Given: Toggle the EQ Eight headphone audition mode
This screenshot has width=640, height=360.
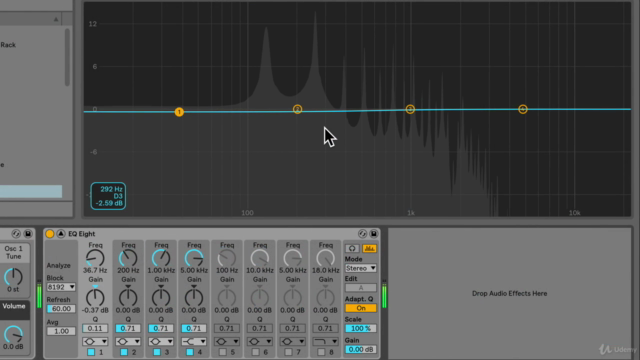Looking at the screenshot, I should click(352, 249).
